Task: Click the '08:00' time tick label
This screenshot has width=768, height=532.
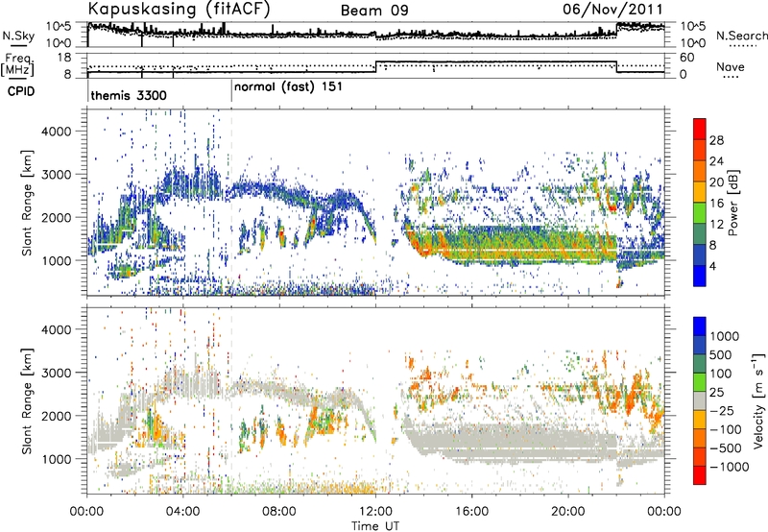Action: tap(279, 512)
